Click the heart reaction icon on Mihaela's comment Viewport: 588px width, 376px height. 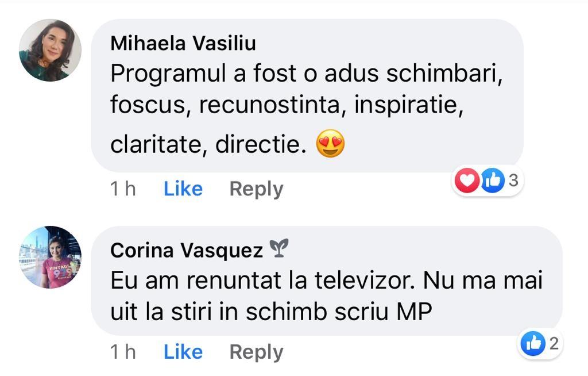[x=467, y=181]
